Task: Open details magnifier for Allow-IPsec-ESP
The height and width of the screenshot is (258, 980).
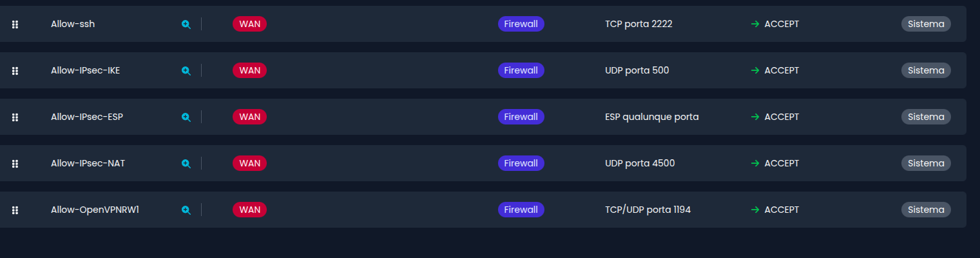Action: pyautogui.click(x=186, y=117)
